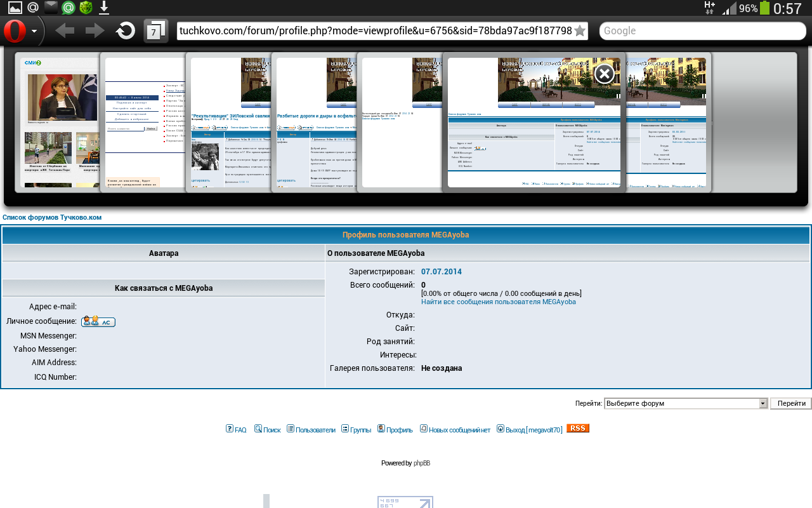Open the 'Профиль' link
The image size is (812, 508).
coord(395,429)
